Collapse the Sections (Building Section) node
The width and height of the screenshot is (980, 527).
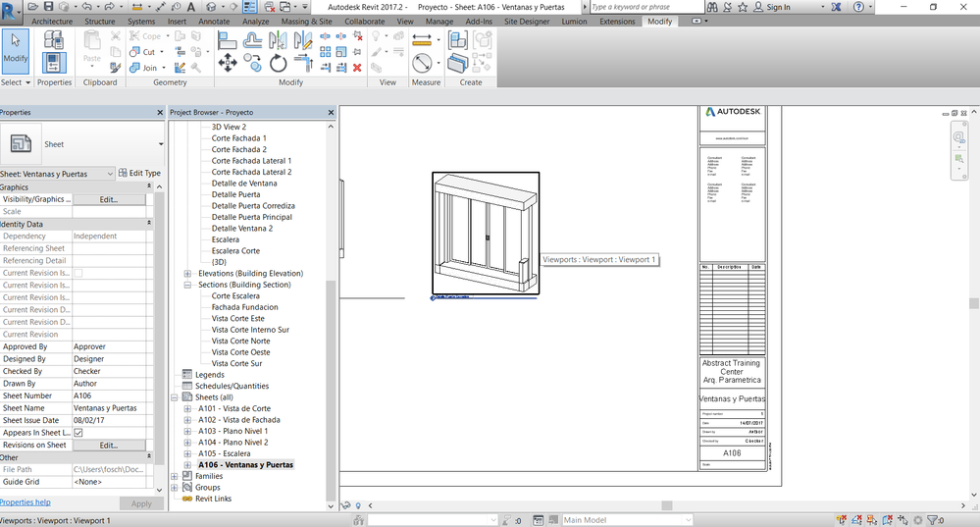[186, 285]
